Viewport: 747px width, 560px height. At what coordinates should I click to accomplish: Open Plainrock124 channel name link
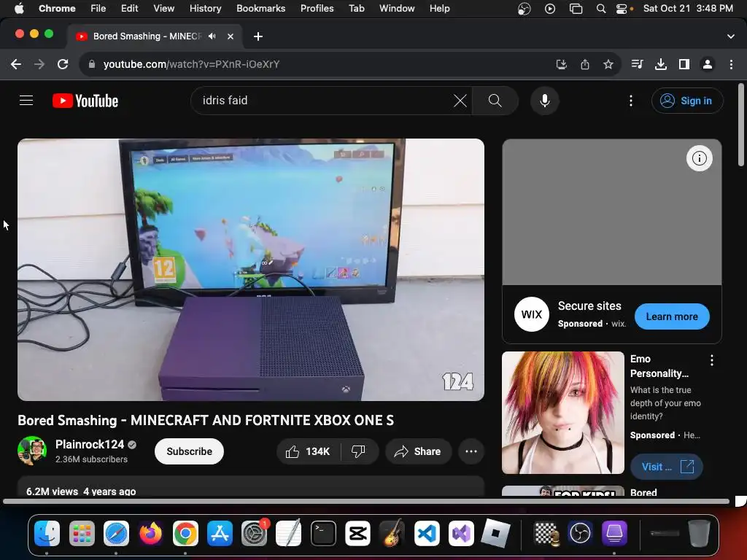point(90,444)
